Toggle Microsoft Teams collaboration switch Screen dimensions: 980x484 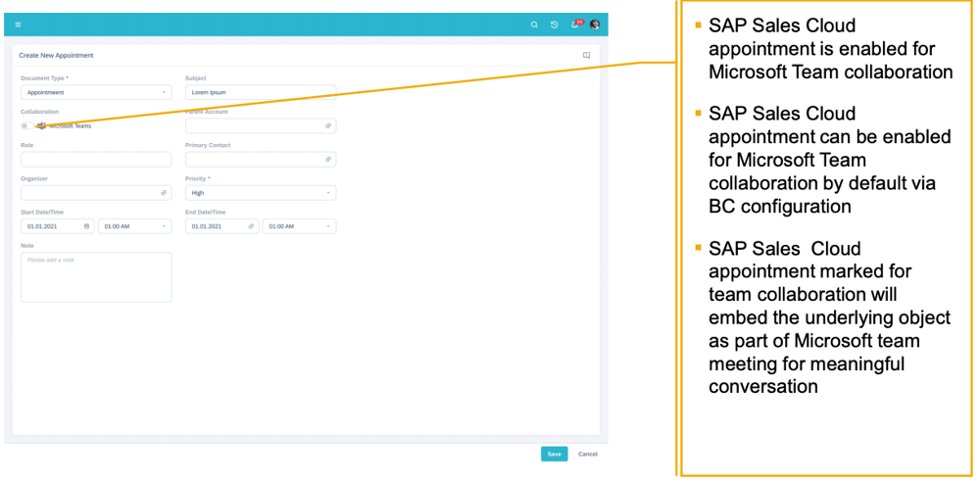click(x=27, y=126)
